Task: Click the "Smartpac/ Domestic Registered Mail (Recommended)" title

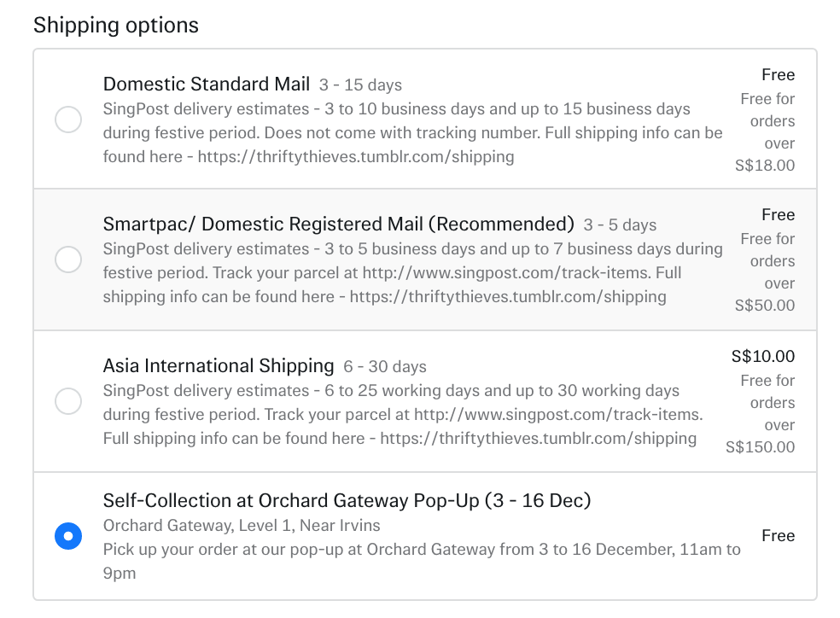Action: point(338,224)
